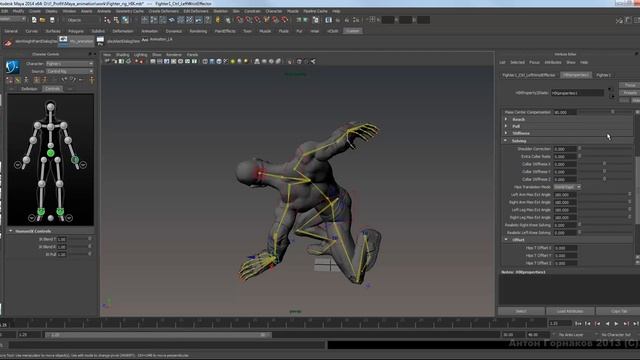The image size is (640, 360).
Task: Click the smooth shade sphere icon in viewport toolbar
Action: point(212,62)
